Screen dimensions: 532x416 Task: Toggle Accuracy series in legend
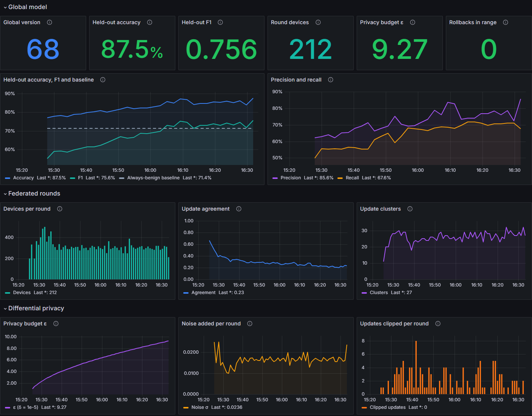pos(23,178)
